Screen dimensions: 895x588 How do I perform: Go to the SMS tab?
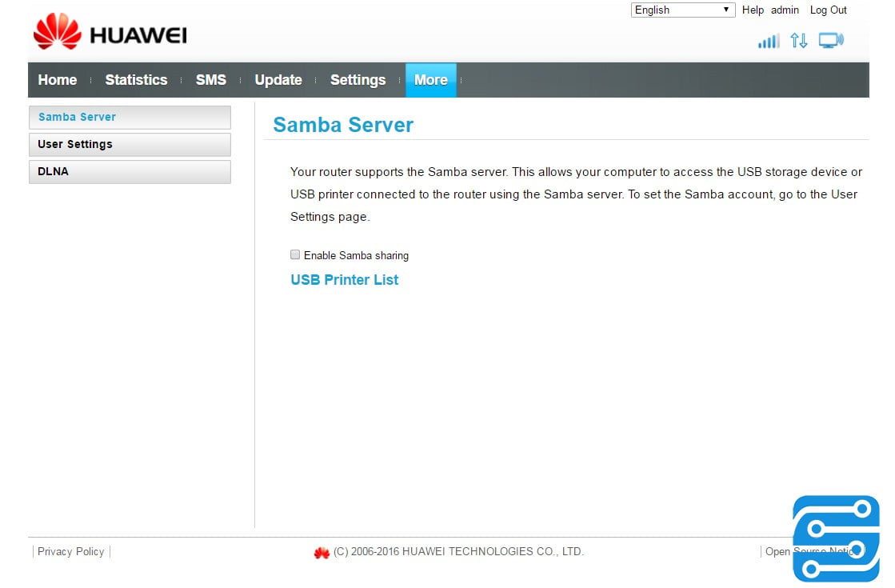211,80
